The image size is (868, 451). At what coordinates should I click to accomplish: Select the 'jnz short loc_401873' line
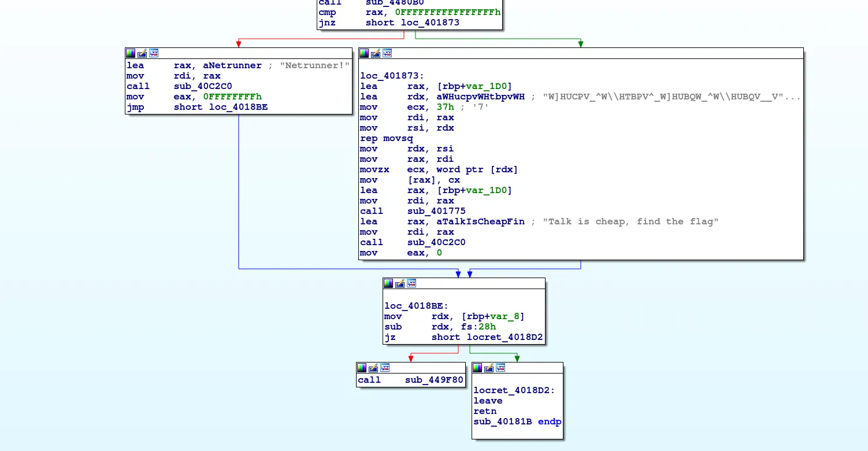(389, 23)
